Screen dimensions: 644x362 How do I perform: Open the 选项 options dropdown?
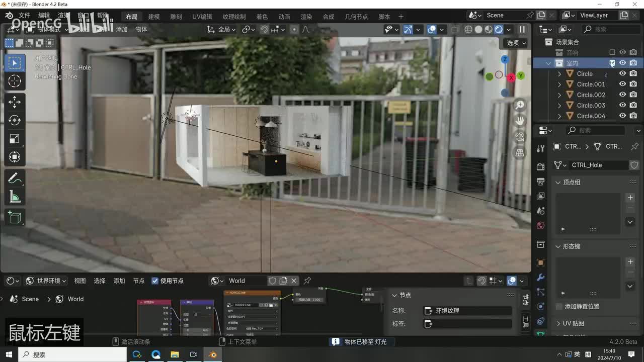517,43
